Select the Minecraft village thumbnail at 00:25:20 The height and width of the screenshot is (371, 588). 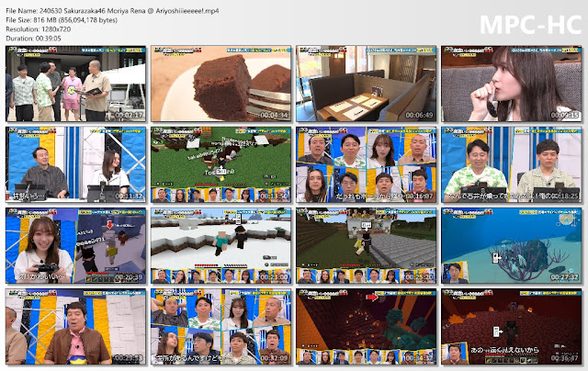(x=366, y=245)
